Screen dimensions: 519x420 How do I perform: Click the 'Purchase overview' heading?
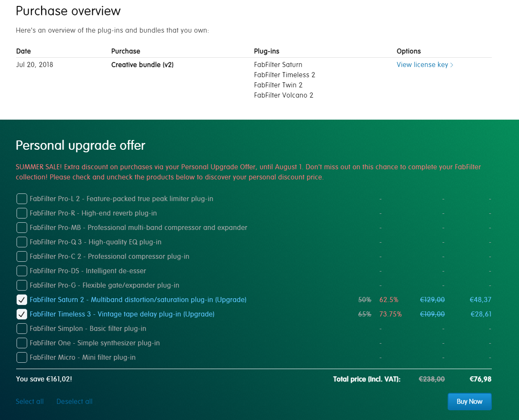click(x=68, y=11)
